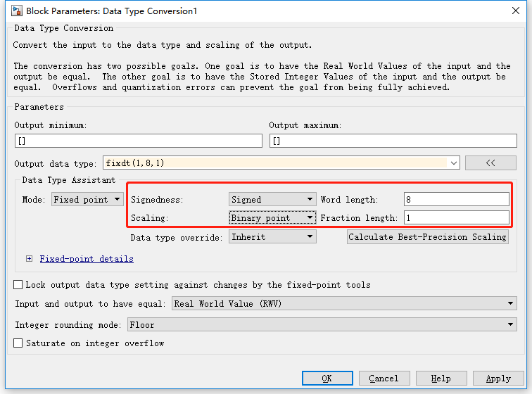Click the OK button
The image size is (532, 394).
[327, 378]
